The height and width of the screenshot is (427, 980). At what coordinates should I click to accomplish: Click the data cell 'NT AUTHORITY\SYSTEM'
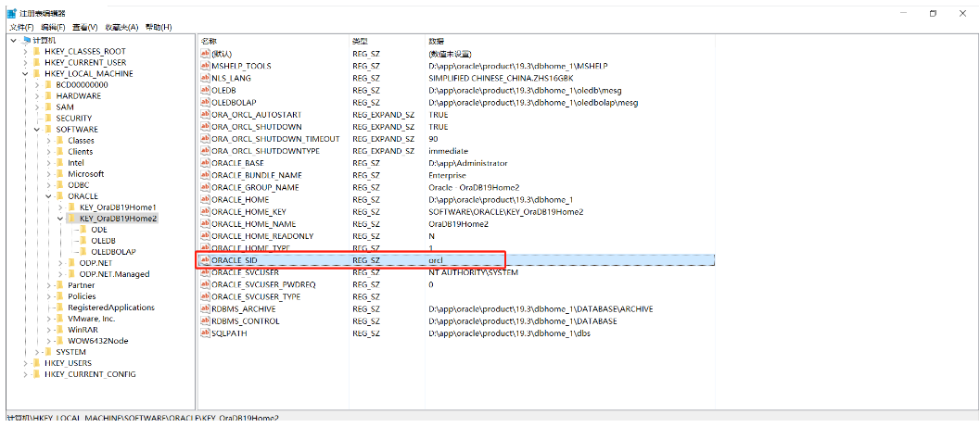473,273
